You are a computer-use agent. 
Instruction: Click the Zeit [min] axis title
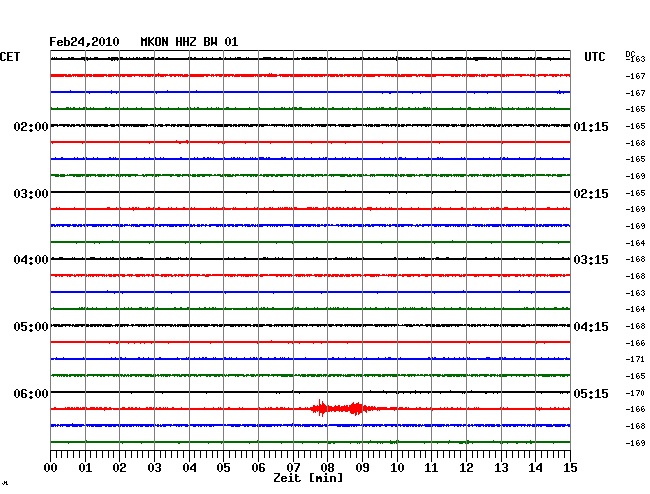point(308,478)
